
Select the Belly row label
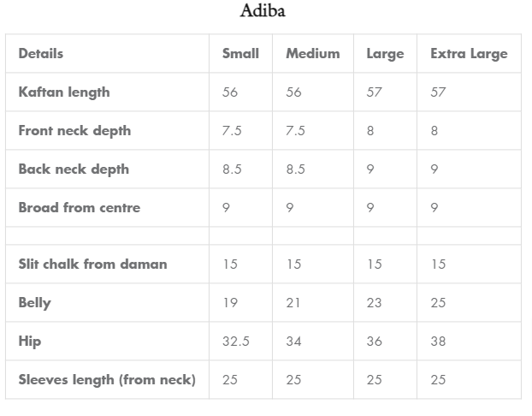[x=34, y=302]
